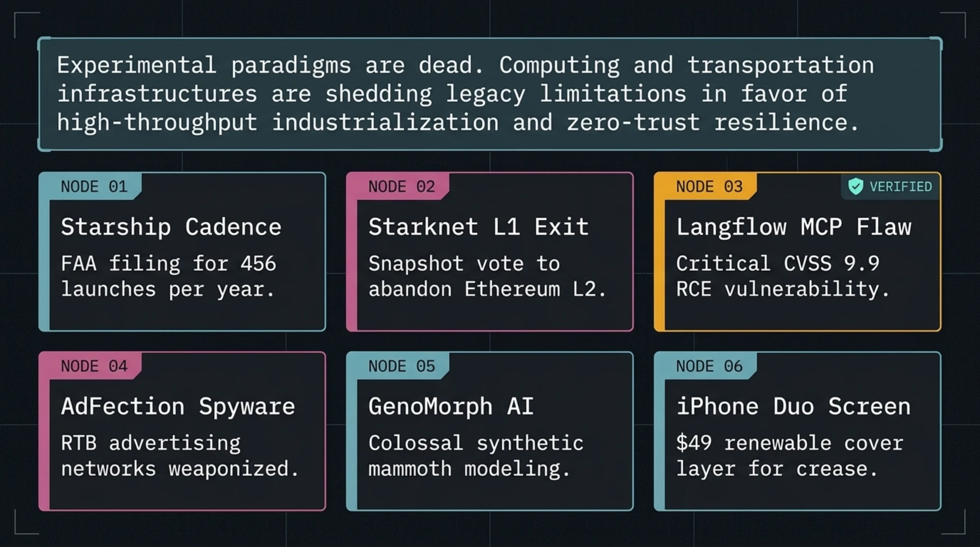980x547 pixels.
Task: Open the Starship Cadence card title
Action: point(171,227)
